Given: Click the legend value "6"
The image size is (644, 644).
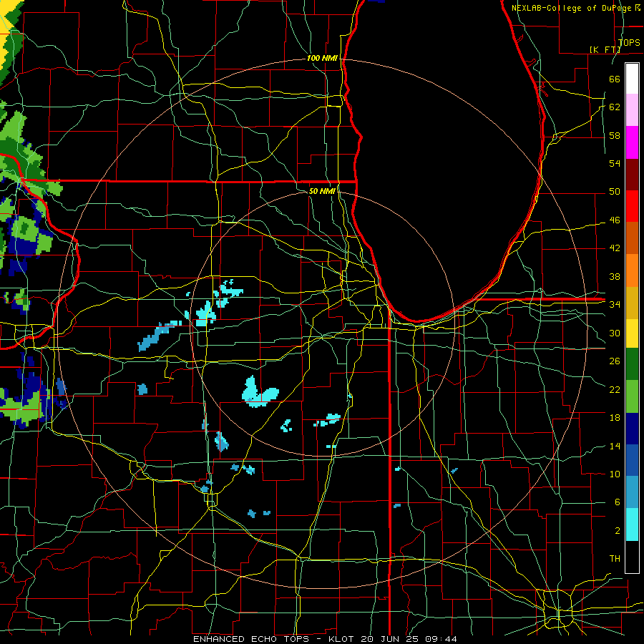Looking at the screenshot, I should pos(617,502).
